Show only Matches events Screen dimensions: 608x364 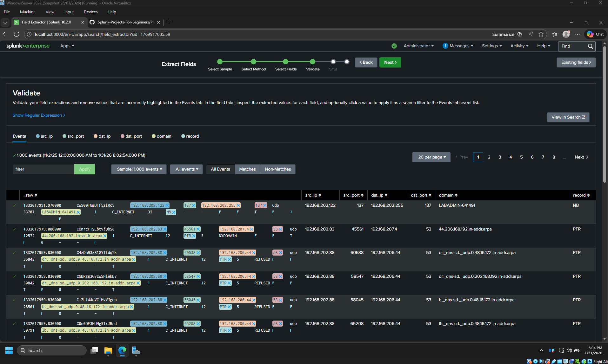pyautogui.click(x=247, y=169)
